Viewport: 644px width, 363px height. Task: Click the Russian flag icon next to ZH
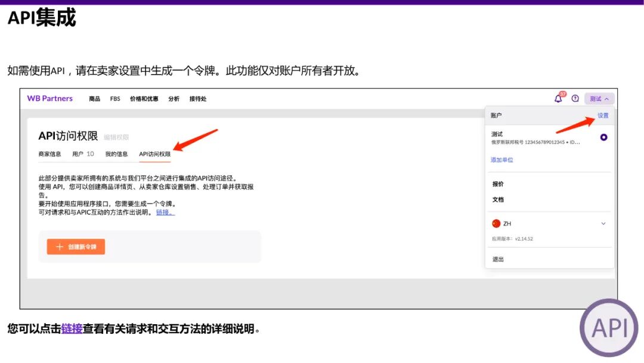click(497, 224)
